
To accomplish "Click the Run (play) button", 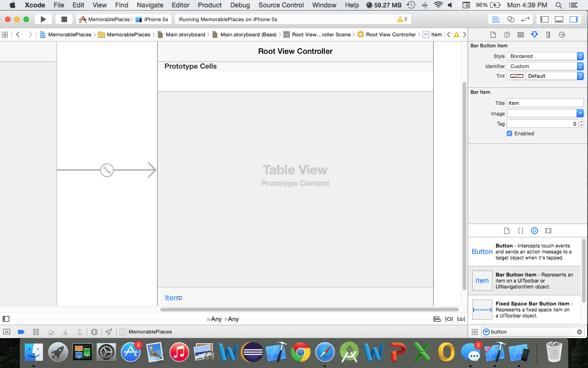I will pos(43,19).
